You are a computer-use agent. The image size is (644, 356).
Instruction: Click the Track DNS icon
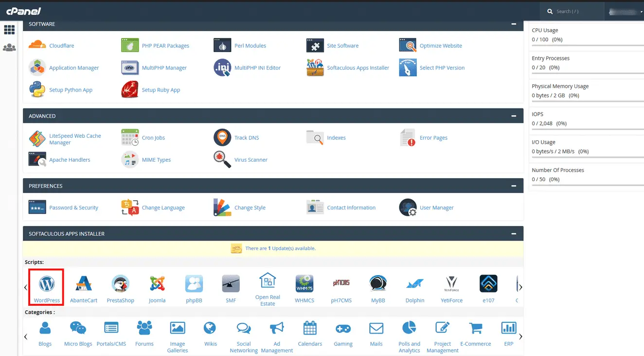coord(222,138)
